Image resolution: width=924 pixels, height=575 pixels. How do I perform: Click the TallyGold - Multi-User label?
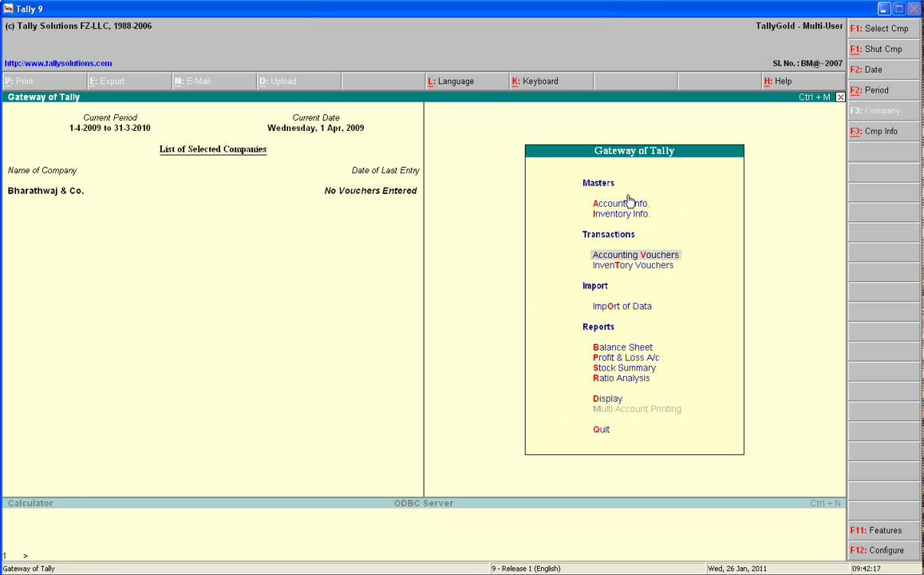[799, 26]
